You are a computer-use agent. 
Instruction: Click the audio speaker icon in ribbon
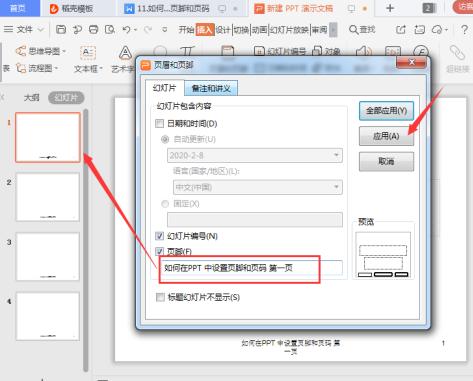click(363, 51)
